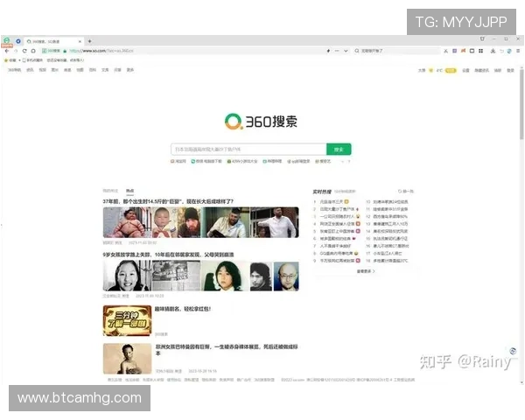The height and width of the screenshot is (420, 525).
Task: Open headline about 37年前 giant baby
Action: pos(168,201)
